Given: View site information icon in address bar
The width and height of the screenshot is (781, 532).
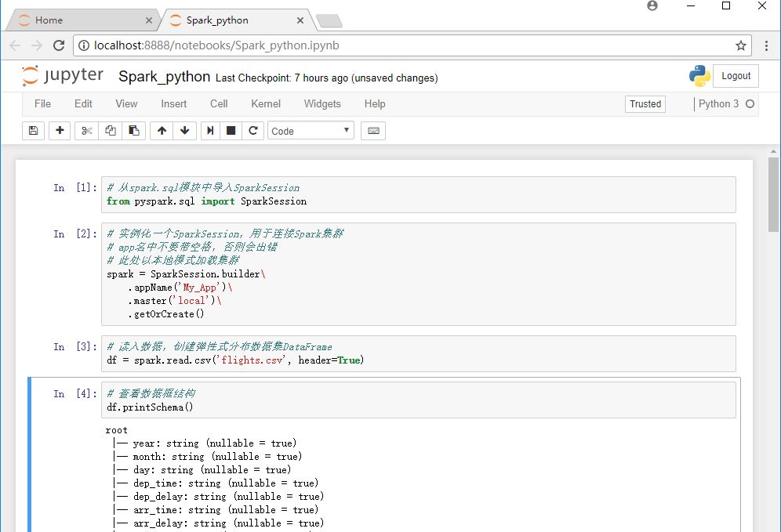Looking at the screenshot, I should [84, 45].
